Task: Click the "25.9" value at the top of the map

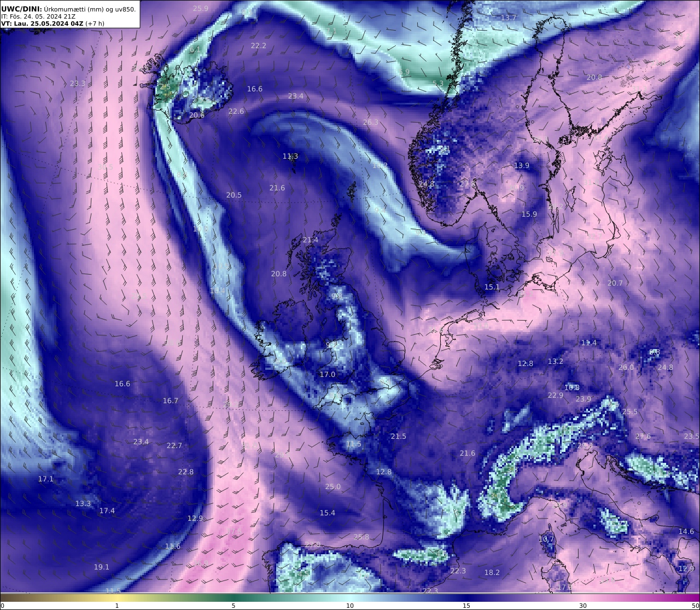Action: pyautogui.click(x=201, y=8)
